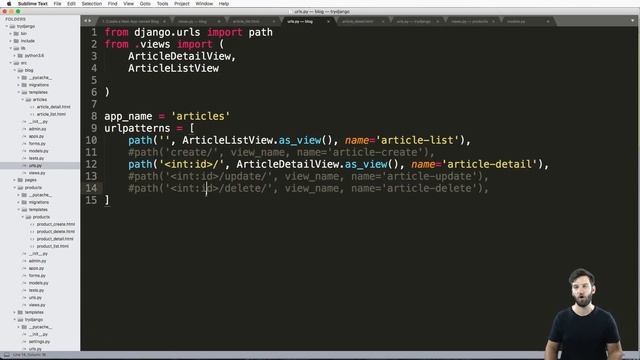Open the Goto menu
Image resolution: width=640 pixels, height=360 pixels.
coord(145,4)
